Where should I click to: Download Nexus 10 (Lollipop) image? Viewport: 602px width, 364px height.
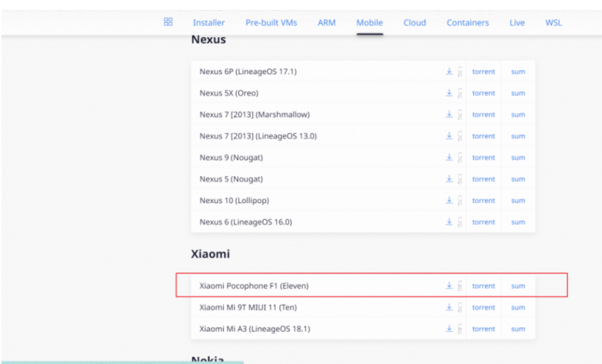point(449,200)
